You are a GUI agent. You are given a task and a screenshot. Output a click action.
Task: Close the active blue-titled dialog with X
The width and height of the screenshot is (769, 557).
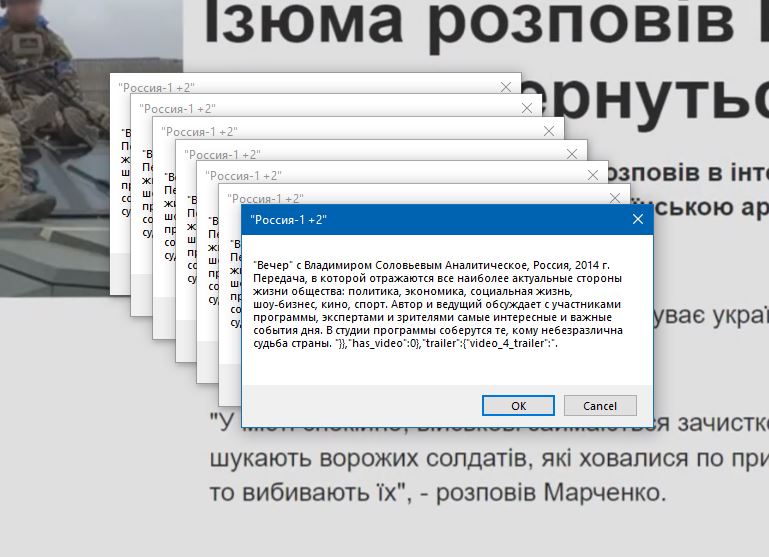pos(637,219)
